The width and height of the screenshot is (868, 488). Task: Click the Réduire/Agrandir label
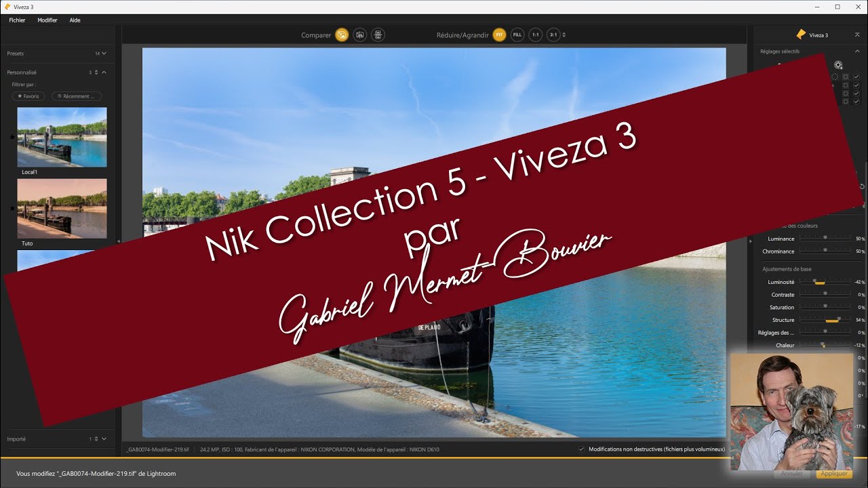(462, 35)
